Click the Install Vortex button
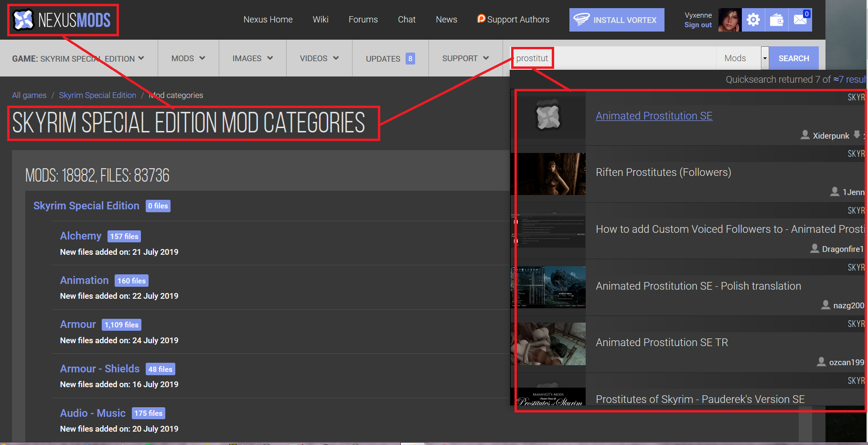 point(617,20)
